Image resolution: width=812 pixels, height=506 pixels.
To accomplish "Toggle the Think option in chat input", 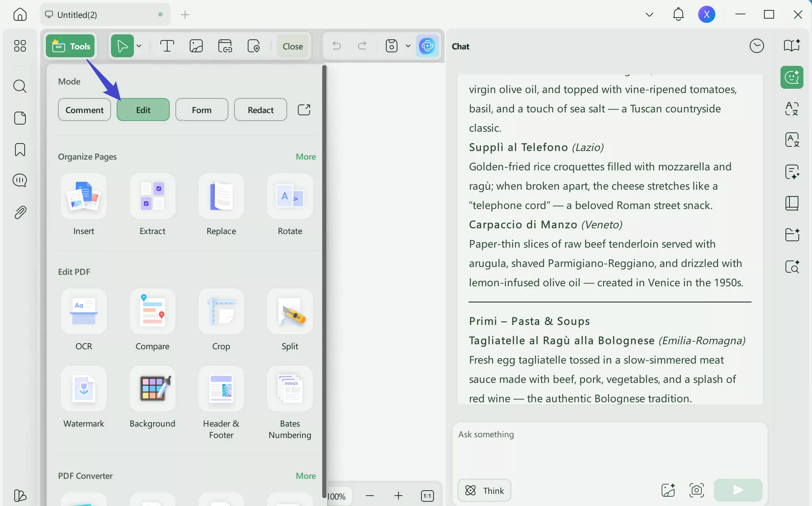I will click(484, 490).
